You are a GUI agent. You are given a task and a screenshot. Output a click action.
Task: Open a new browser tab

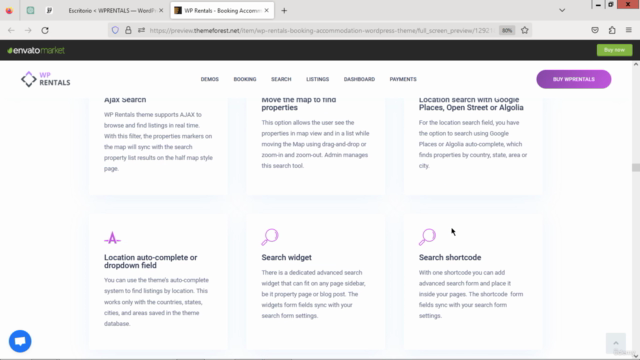click(x=284, y=11)
